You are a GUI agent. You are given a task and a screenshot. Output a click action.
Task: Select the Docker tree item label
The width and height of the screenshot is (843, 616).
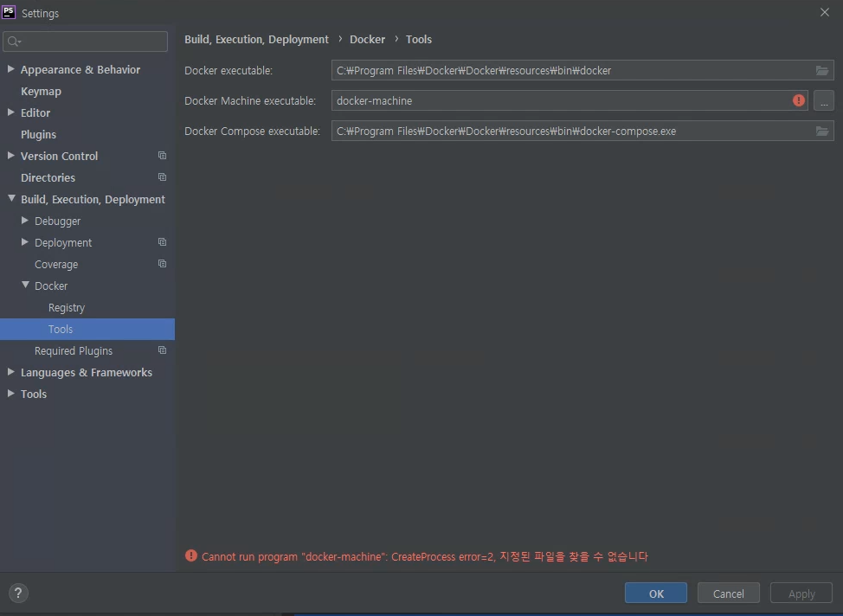51,286
